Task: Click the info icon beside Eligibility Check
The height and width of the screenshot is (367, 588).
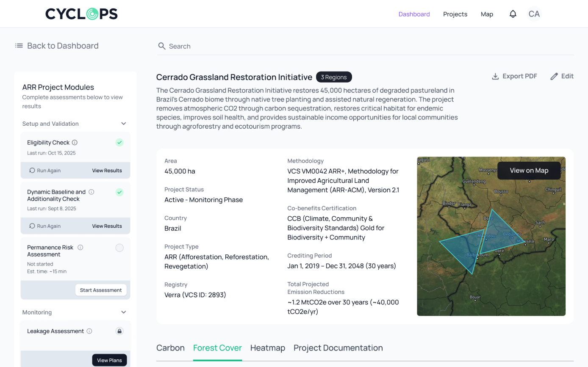Action: [75, 143]
